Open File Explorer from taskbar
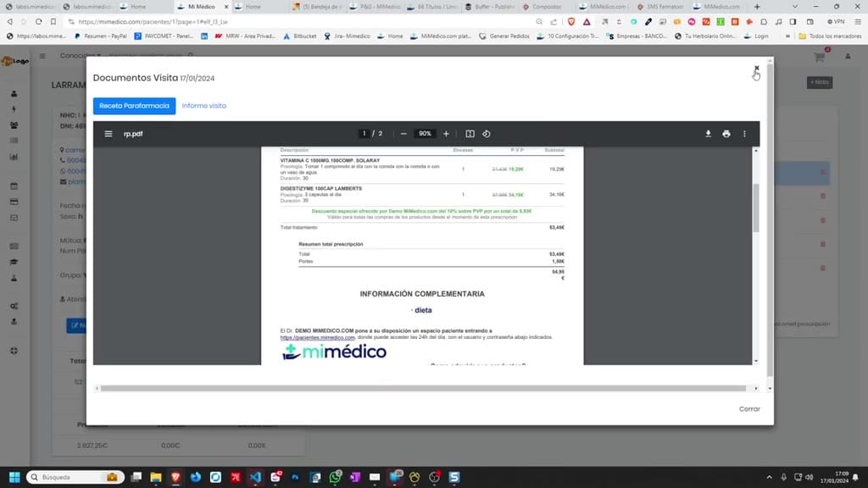Viewport: 868px width, 488px height. (156, 477)
